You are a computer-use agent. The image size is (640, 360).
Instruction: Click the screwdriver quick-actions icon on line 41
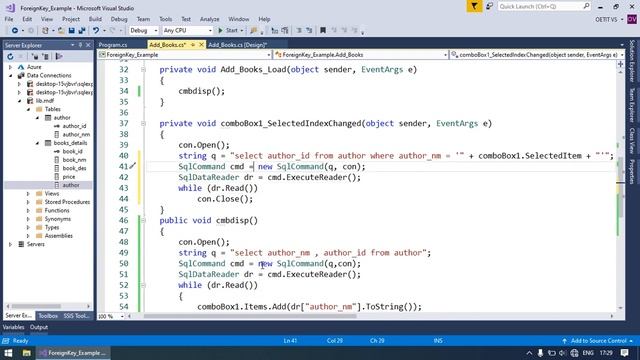[133, 166]
